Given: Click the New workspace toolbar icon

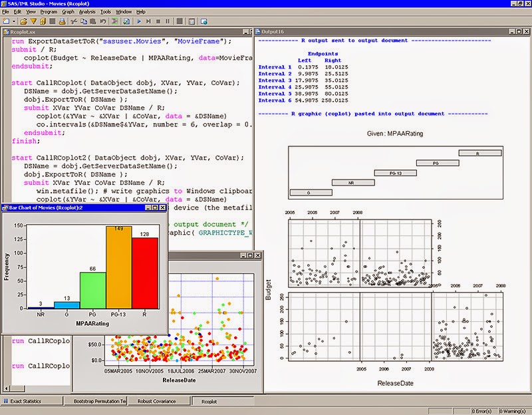Looking at the screenshot, I should click(6, 21).
